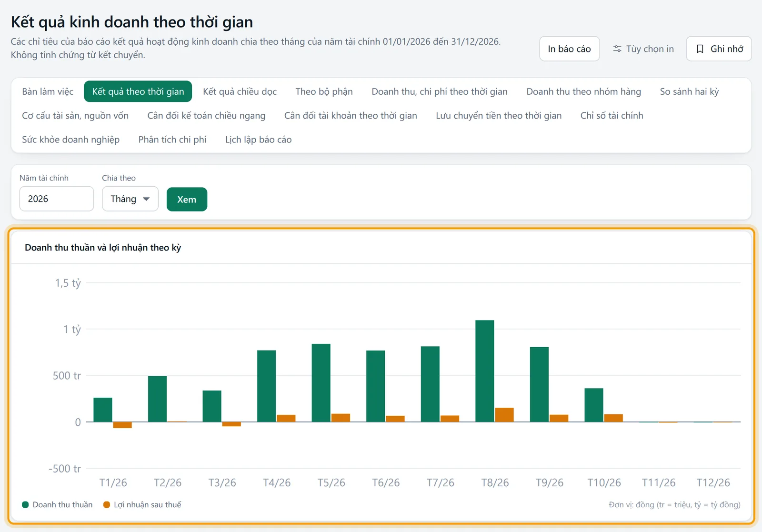Select the Kết quả theo thời gian tab

(138, 91)
